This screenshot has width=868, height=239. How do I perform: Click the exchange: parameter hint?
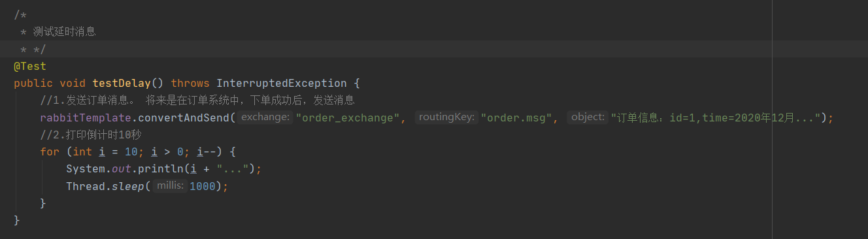[x=265, y=118]
